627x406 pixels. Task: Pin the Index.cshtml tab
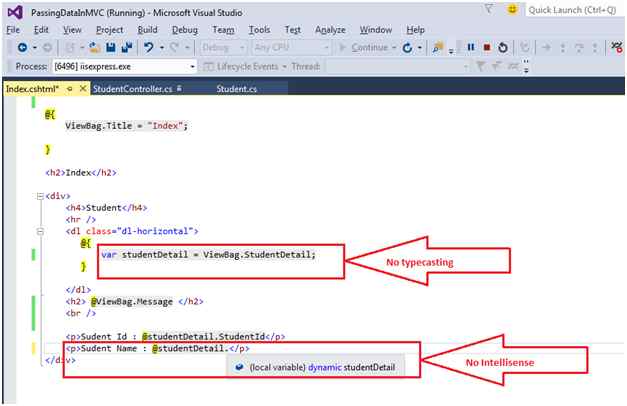(70, 88)
